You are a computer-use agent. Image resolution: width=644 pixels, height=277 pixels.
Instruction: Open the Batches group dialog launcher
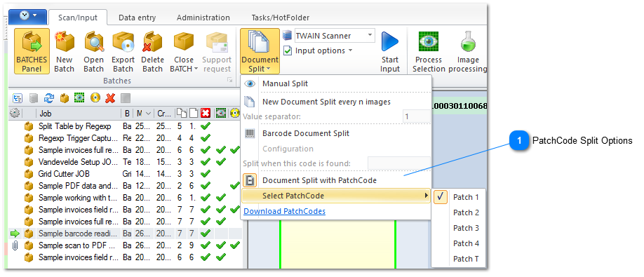coord(230,81)
